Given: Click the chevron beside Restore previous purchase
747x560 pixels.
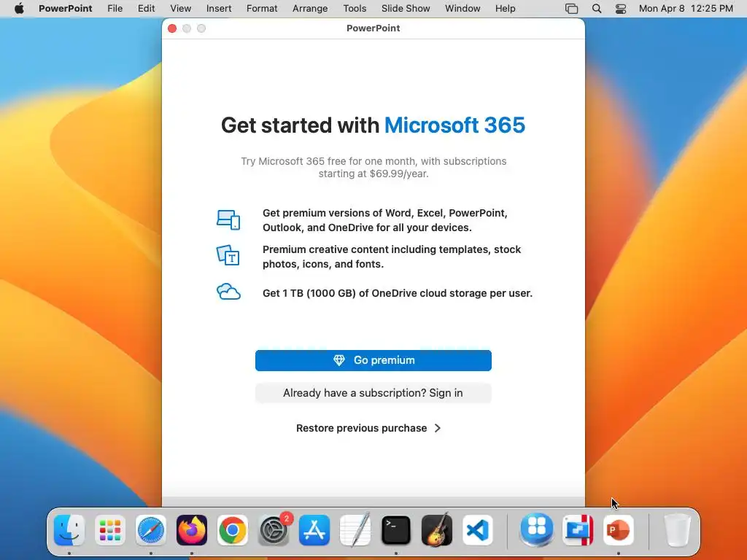Looking at the screenshot, I should [438, 428].
